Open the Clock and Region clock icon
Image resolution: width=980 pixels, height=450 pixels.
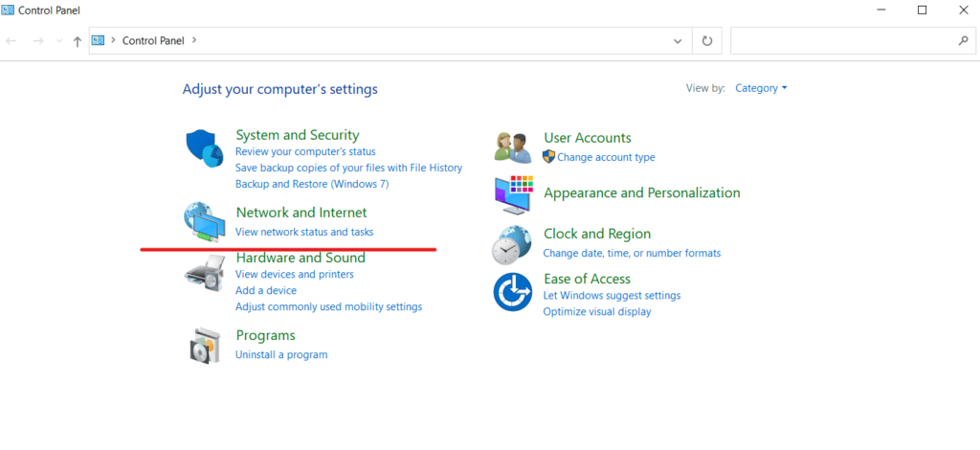pyautogui.click(x=511, y=244)
